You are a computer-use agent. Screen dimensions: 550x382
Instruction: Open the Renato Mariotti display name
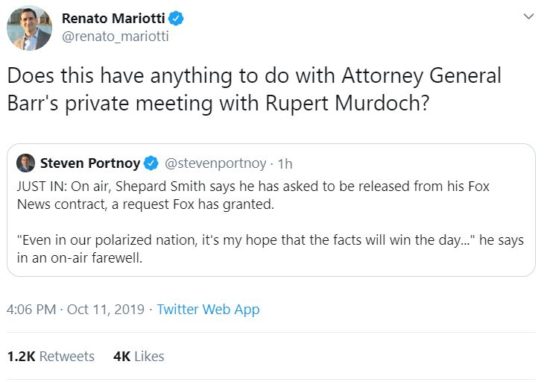tap(113, 18)
